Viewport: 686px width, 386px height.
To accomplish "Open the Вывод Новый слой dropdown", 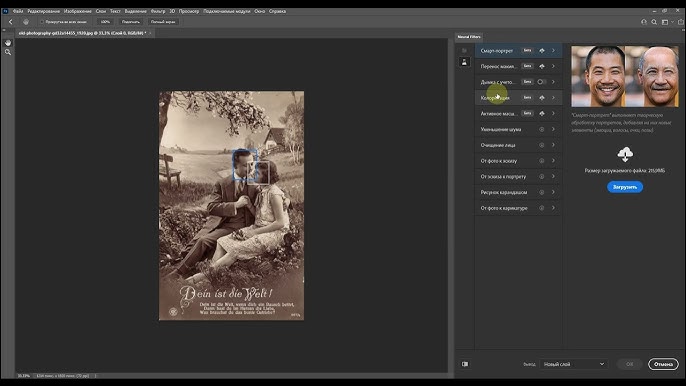I will (574, 364).
